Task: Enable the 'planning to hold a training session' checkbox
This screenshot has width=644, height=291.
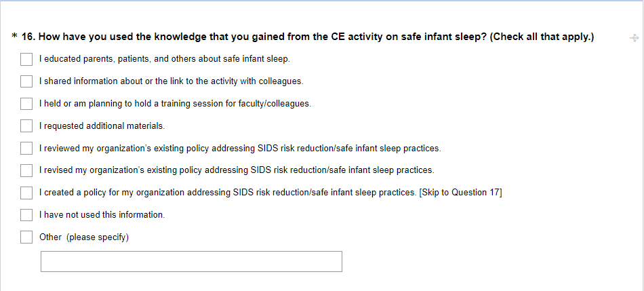Action: click(26, 104)
